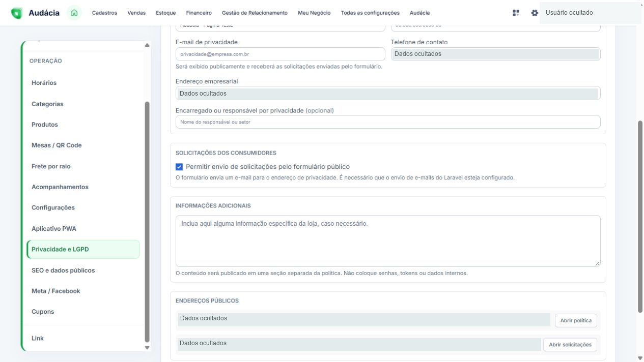Click into the Informações adicionais textarea

click(x=388, y=241)
